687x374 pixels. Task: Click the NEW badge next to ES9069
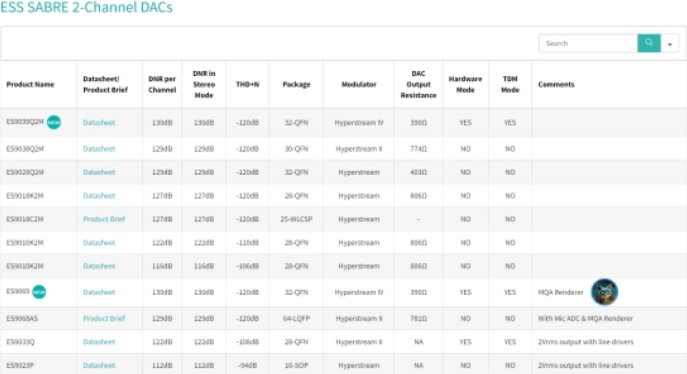click(39, 292)
